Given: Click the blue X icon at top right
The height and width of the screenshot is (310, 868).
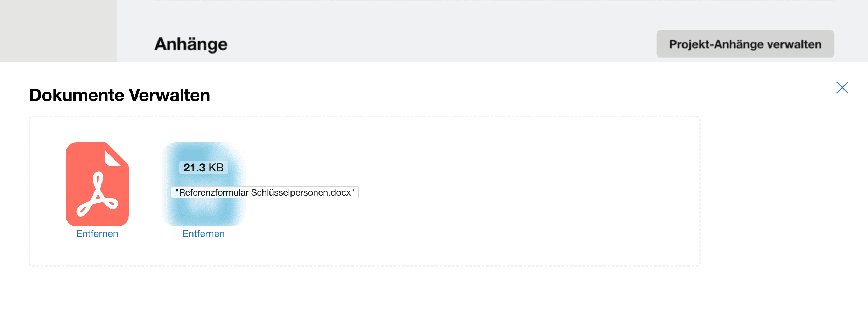Looking at the screenshot, I should (842, 87).
